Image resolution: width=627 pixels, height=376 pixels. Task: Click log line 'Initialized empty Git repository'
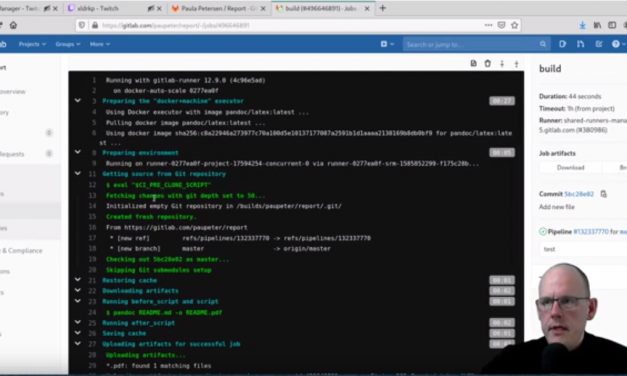(x=224, y=206)
